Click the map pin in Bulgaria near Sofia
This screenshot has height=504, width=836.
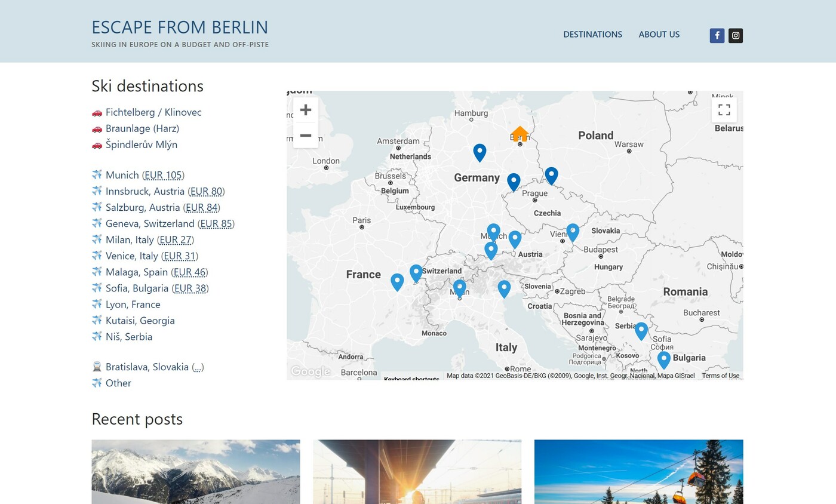tap(664, 358)
